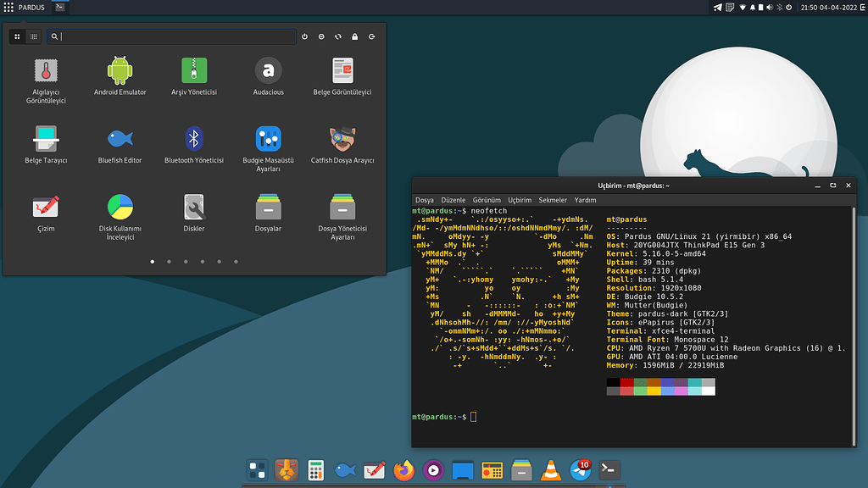The height and width of the screenshot is (488, 868).
Task: Mute the volume via the tray speaker icon
Action: 771,8
